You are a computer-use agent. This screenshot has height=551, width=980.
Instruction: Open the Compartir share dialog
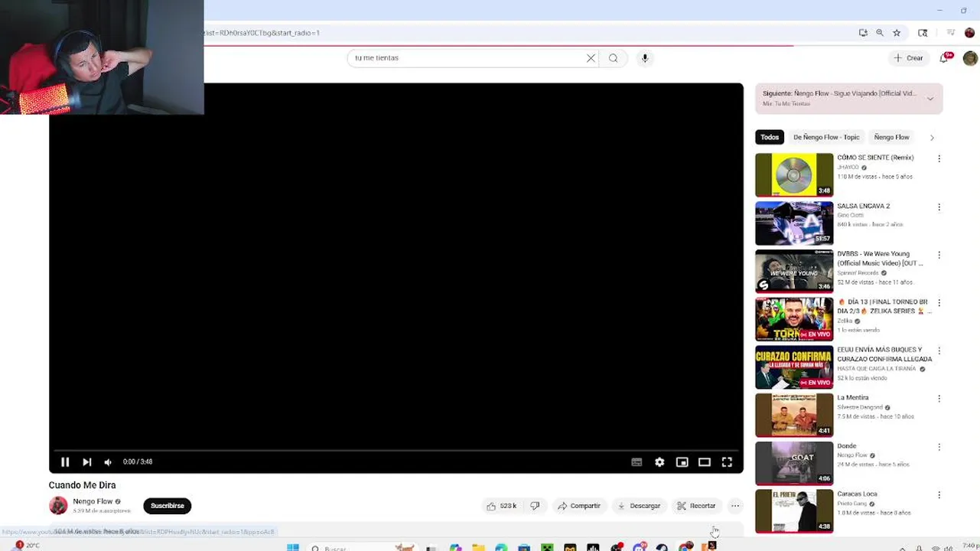(579, 506)
